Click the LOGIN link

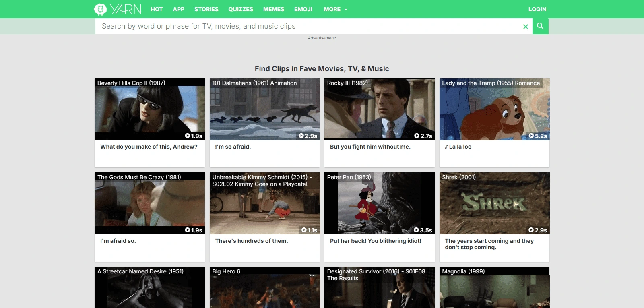[x=537, y=9]
